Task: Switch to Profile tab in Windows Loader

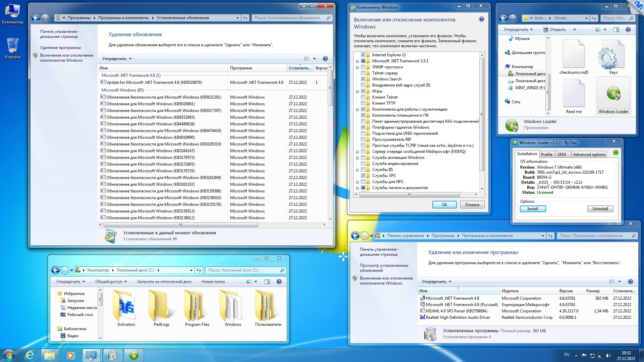Action: tap(546, 155)
